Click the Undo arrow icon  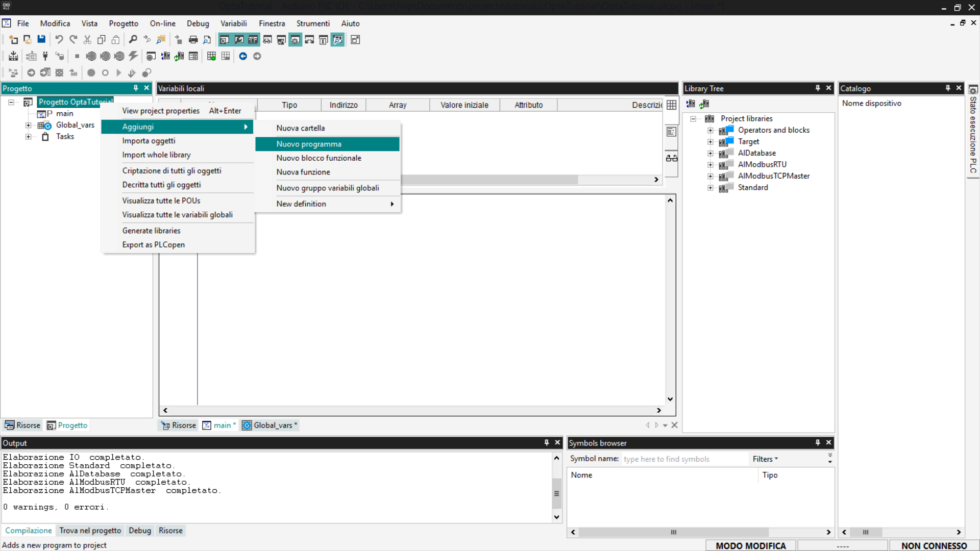[x=59, y=39]
